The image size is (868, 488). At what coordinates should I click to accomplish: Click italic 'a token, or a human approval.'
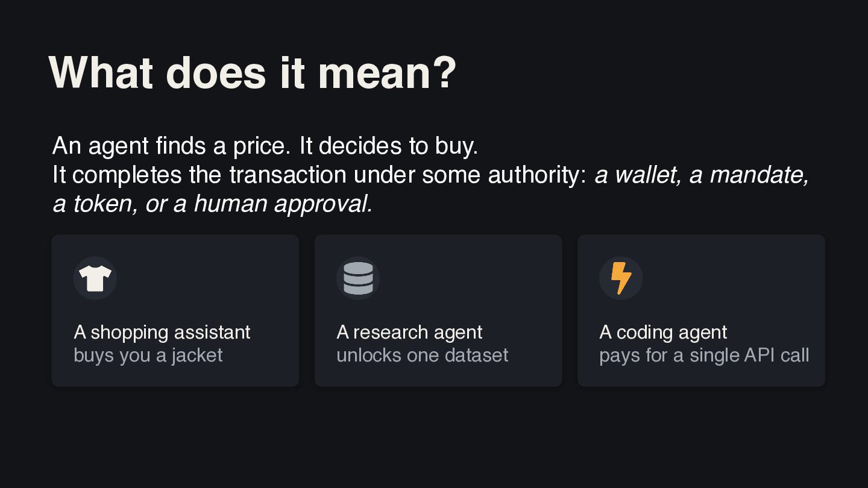point(213,204)
